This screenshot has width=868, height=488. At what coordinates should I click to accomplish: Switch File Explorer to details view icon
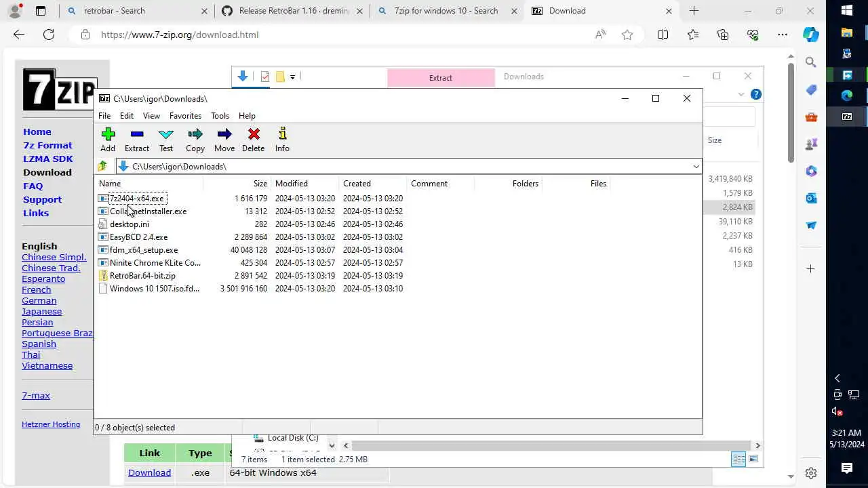pos(738,459)
